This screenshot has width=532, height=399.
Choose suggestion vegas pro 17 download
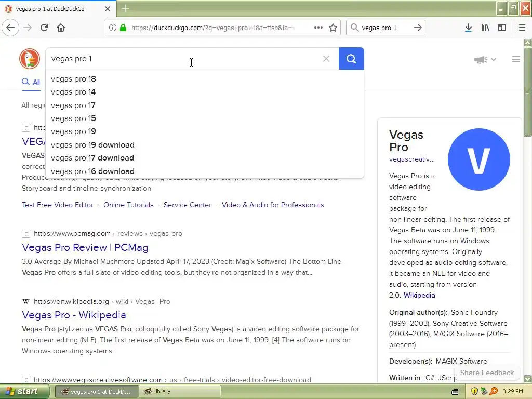[x=205, y=158]
